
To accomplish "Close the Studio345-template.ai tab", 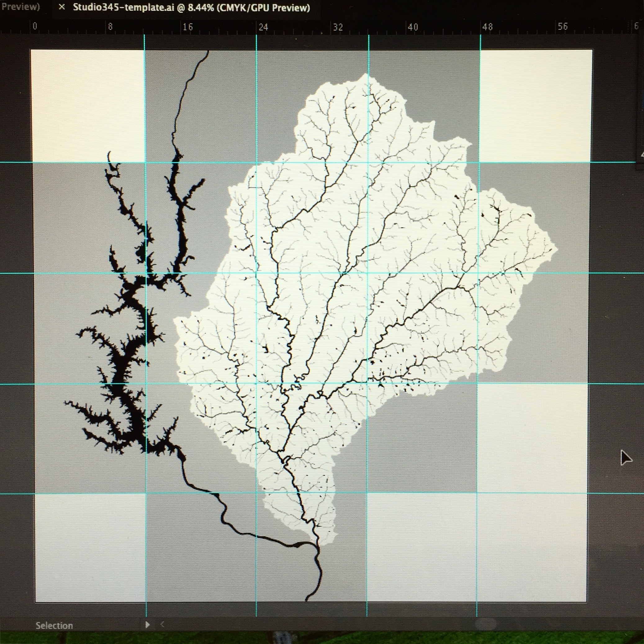I will pos(62,7).
